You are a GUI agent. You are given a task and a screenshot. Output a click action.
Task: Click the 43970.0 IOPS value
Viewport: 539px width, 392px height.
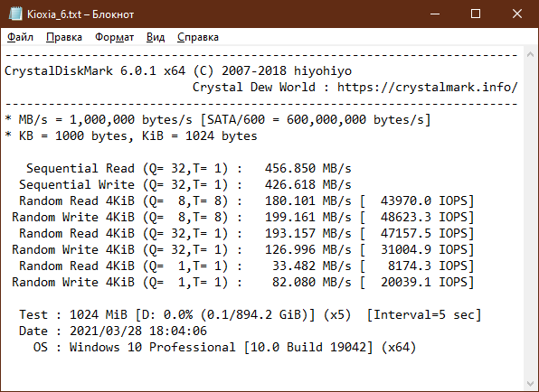click(427, 201)
